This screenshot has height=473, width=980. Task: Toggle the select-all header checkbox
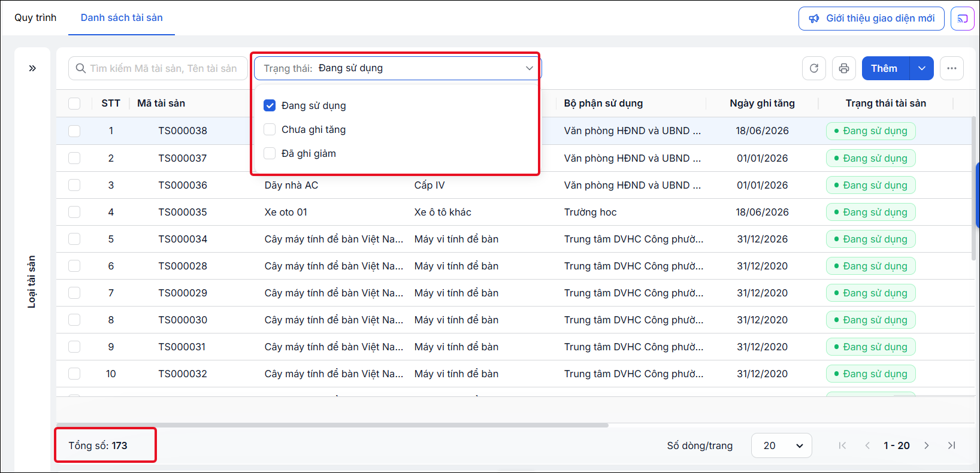pyautogui.click(x=74, y=104)
